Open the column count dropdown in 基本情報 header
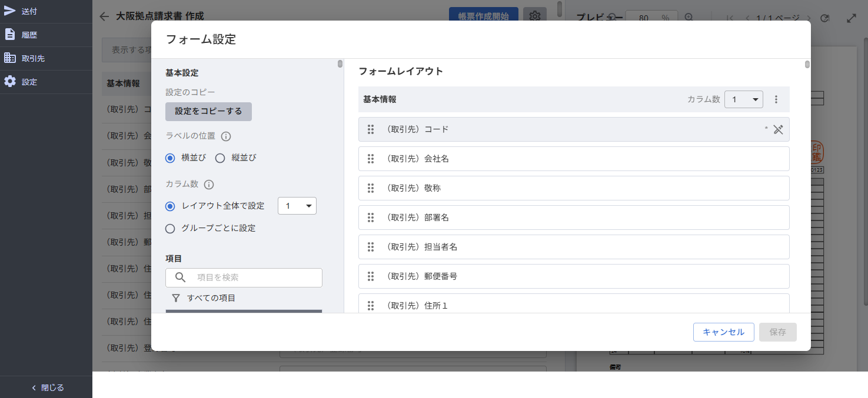The image size is (868, 398). (x=743, y=99)
